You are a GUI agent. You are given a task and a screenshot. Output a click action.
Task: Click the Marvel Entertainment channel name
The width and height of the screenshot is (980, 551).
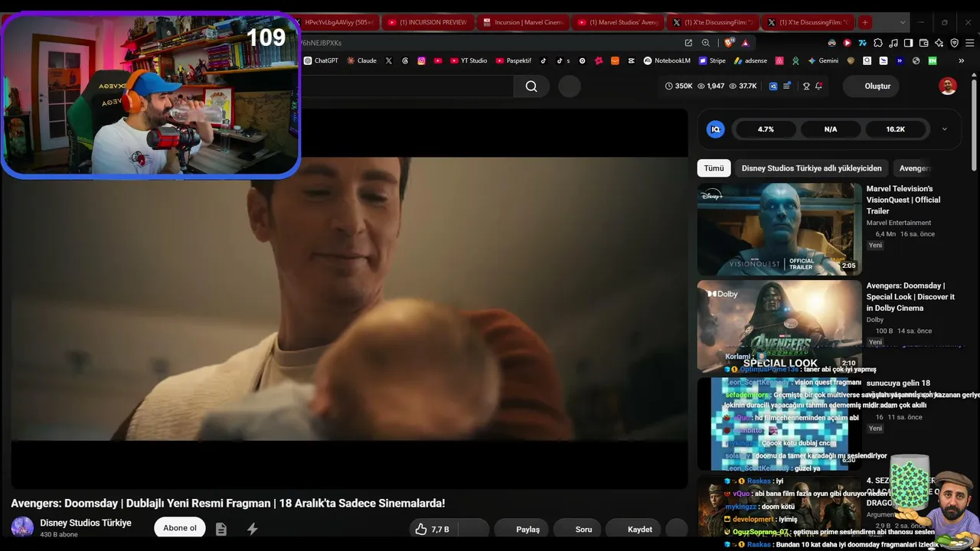coord(899,223)
